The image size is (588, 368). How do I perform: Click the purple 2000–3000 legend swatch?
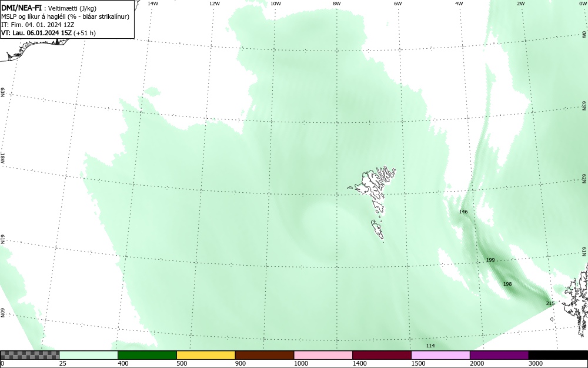(499, 355)
